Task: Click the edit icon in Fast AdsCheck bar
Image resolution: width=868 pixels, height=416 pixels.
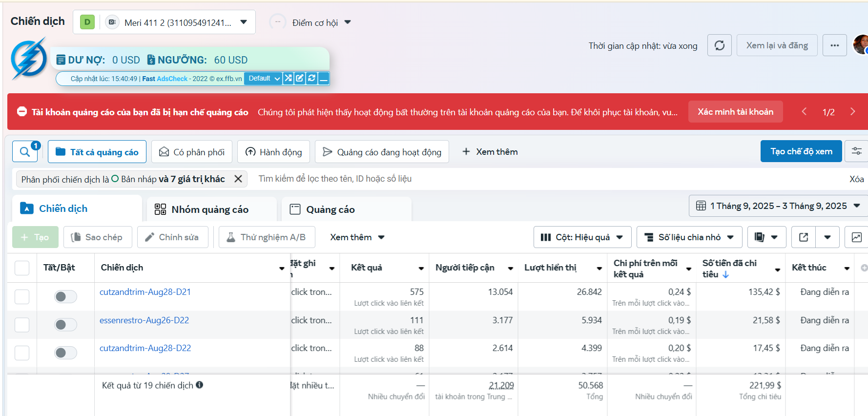Action: 300,78
